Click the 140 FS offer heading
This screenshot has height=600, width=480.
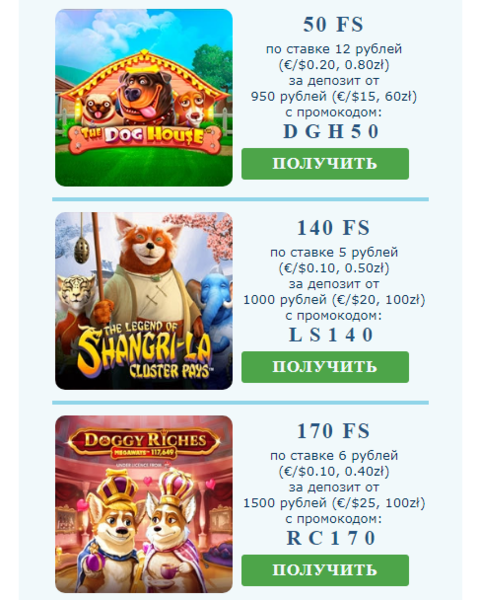333,228
